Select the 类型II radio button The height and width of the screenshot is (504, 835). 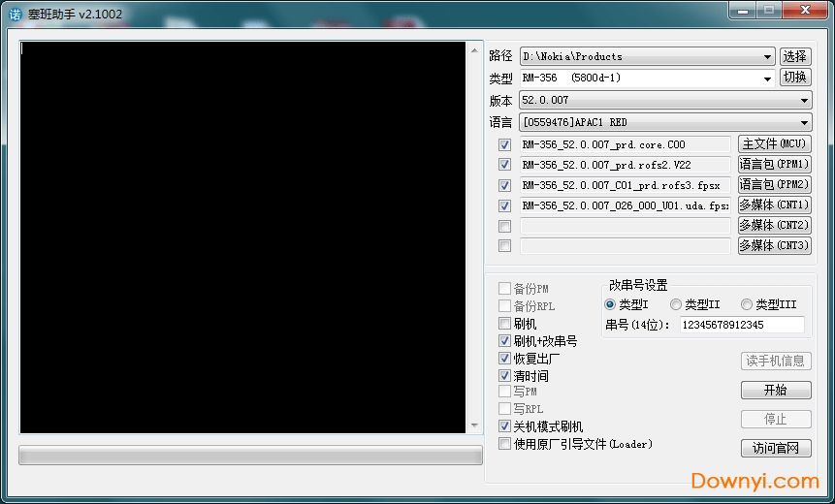click(x=676, y=304)
